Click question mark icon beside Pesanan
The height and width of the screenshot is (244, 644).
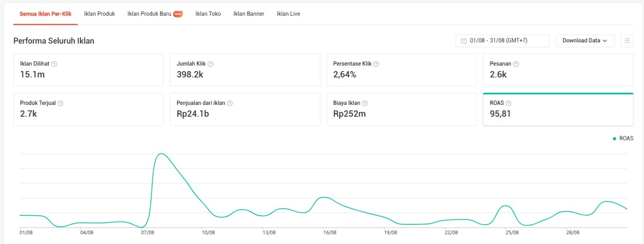click(516, 64)
